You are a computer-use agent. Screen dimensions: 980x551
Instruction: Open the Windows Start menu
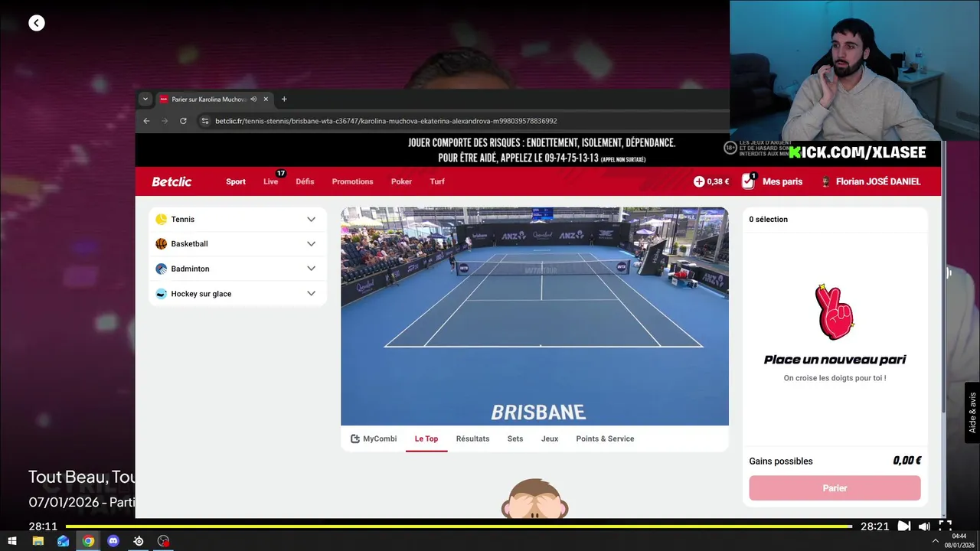[x=12, y=541]
